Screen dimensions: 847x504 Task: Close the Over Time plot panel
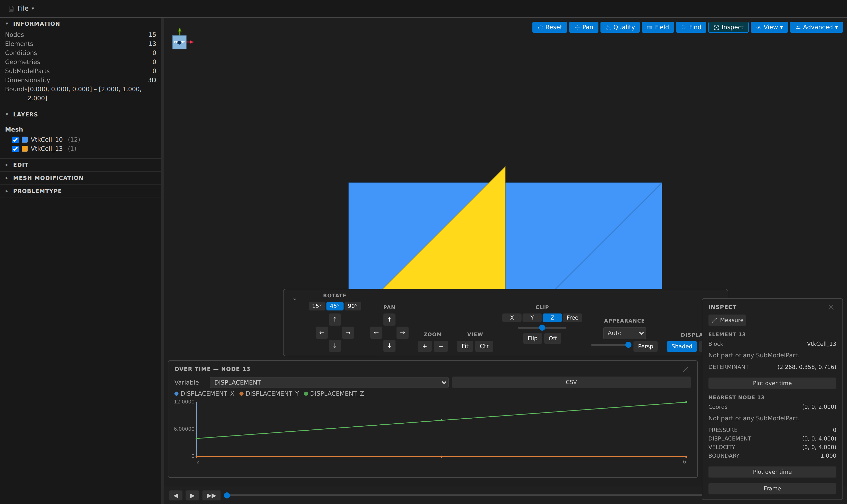[686, 369]
